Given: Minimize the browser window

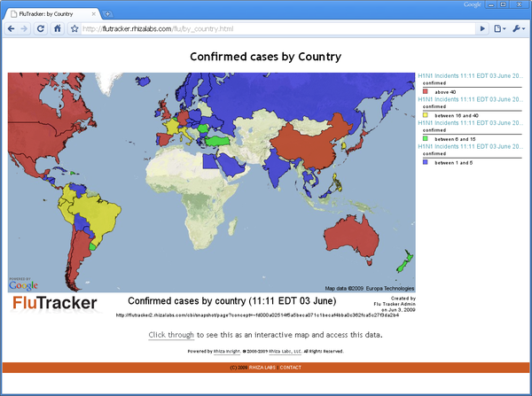Looking at the screenshot, I should point(491,4).
